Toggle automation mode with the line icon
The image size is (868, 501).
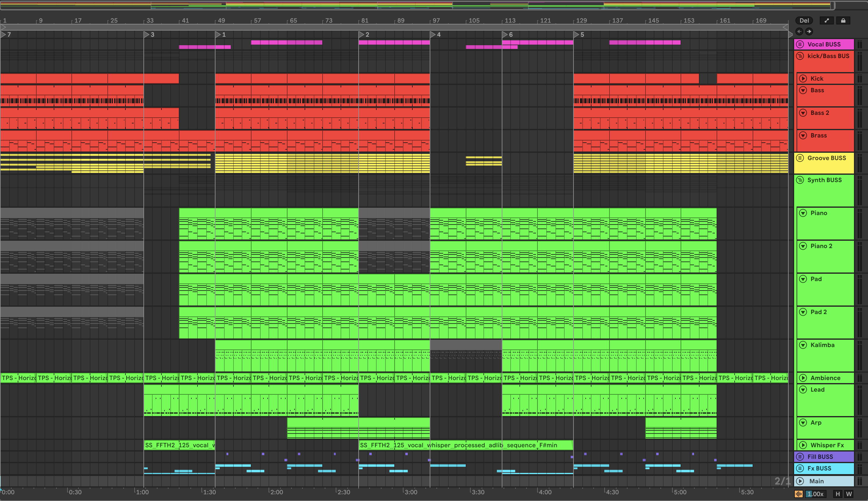pos(826,21)
